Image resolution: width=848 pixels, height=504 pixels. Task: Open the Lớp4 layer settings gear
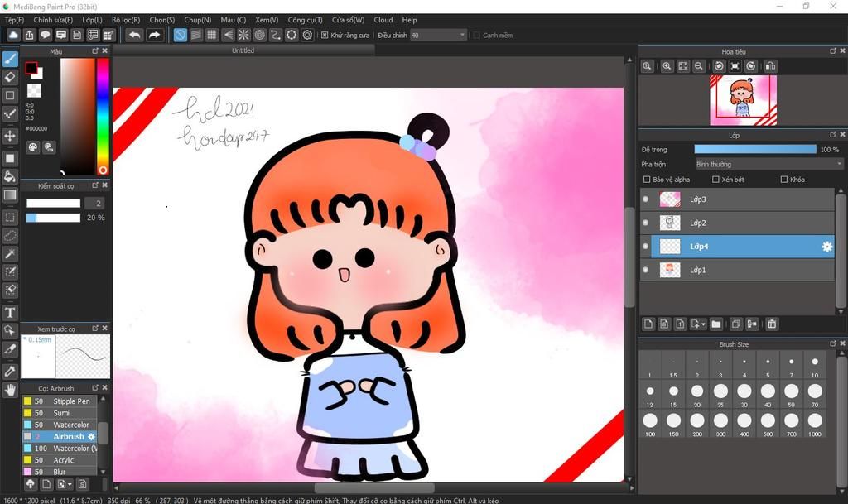[x=827, y=247]
